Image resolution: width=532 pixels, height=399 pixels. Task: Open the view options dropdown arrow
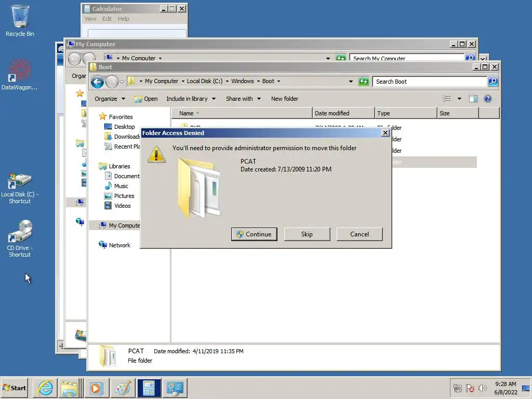(459, 99)
